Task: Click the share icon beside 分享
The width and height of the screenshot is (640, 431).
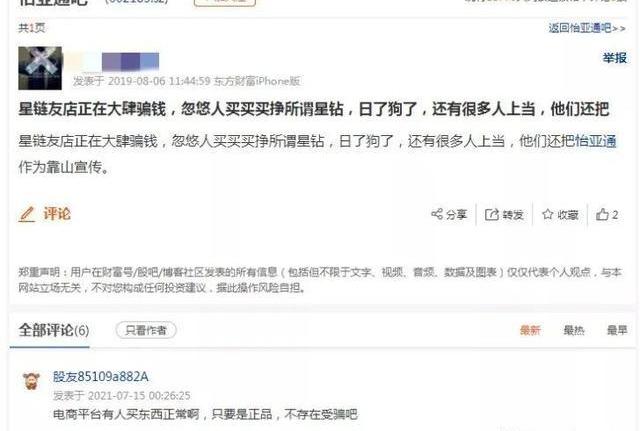Action: point(437,214)
